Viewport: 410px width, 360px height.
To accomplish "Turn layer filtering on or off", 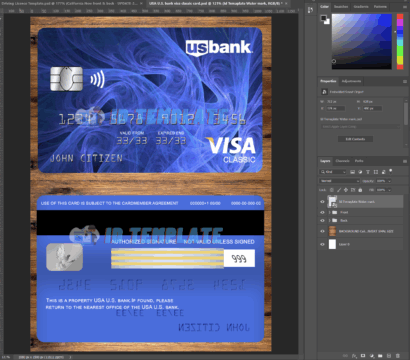I will (x=391, y=171).
